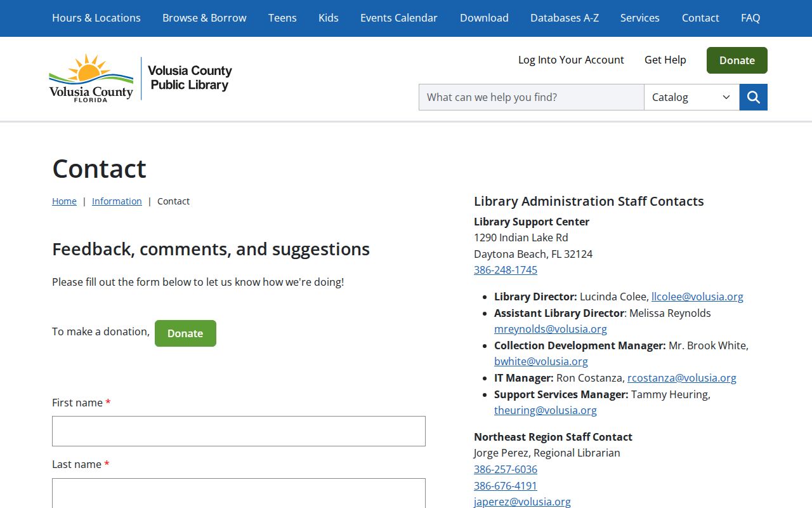Viewport: 812px width, 508px height.
Task: Open the Get Help link
Action: point(665,60)
